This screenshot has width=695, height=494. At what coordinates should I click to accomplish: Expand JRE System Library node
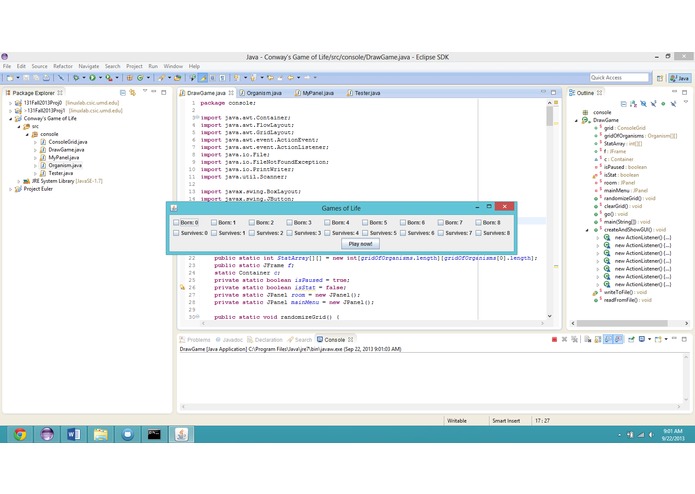click(x=19, y=181)
